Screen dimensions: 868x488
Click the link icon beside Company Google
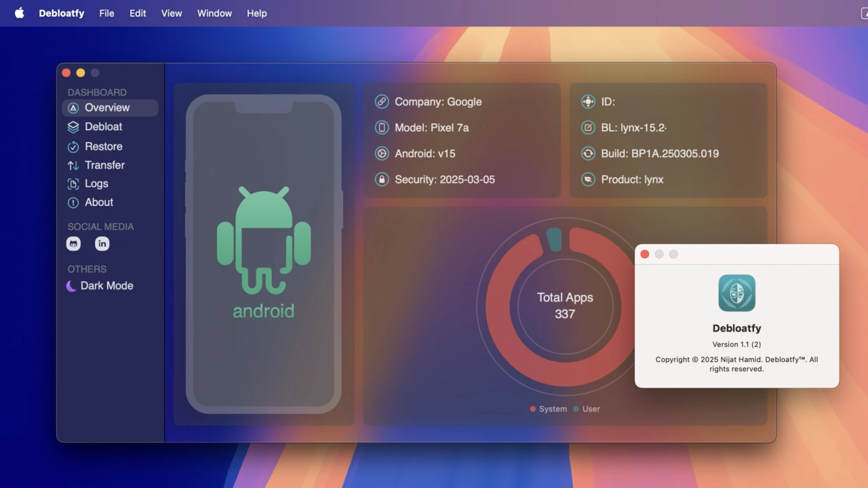(x=382, y=102)
